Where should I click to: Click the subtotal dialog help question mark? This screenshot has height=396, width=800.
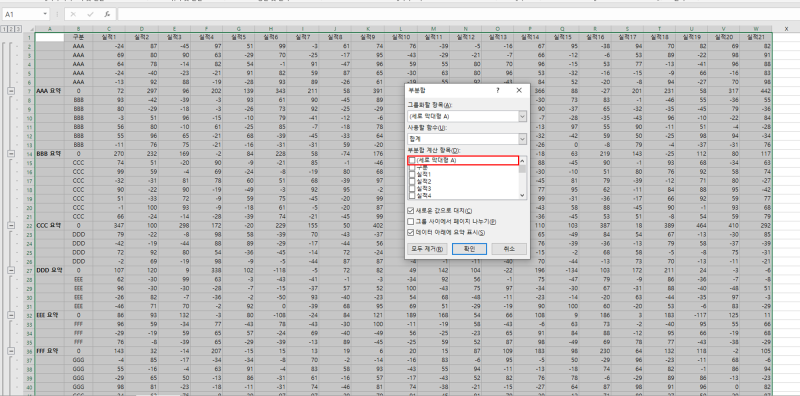[497, 90]
